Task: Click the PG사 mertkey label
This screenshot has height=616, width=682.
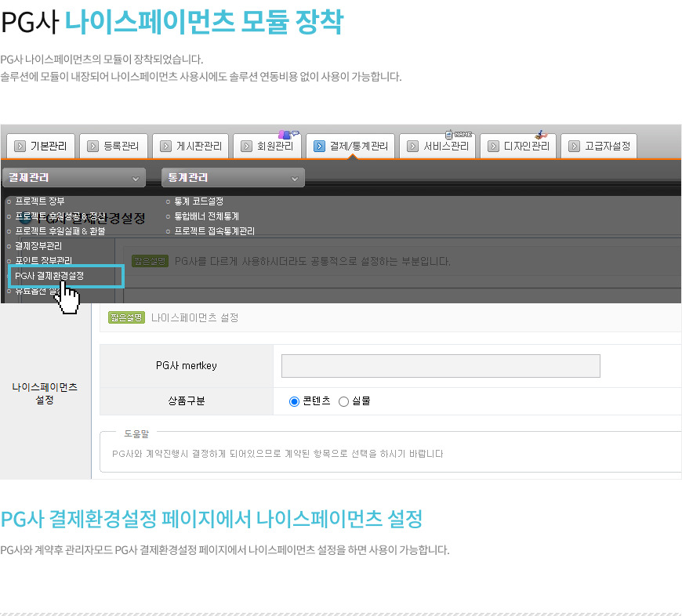Action: 186,365
